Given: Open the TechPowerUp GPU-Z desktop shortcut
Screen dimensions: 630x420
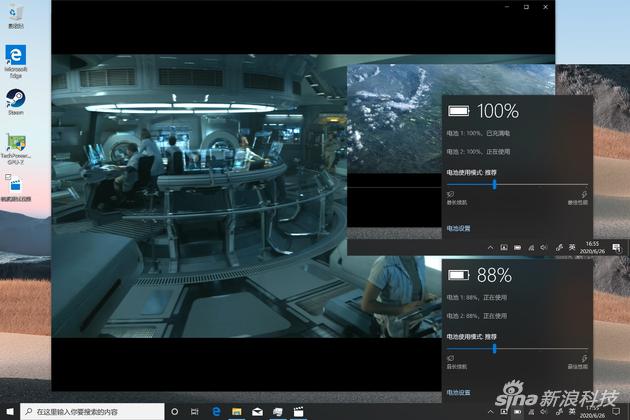Looking at the screenshot, I should [16, 142].
